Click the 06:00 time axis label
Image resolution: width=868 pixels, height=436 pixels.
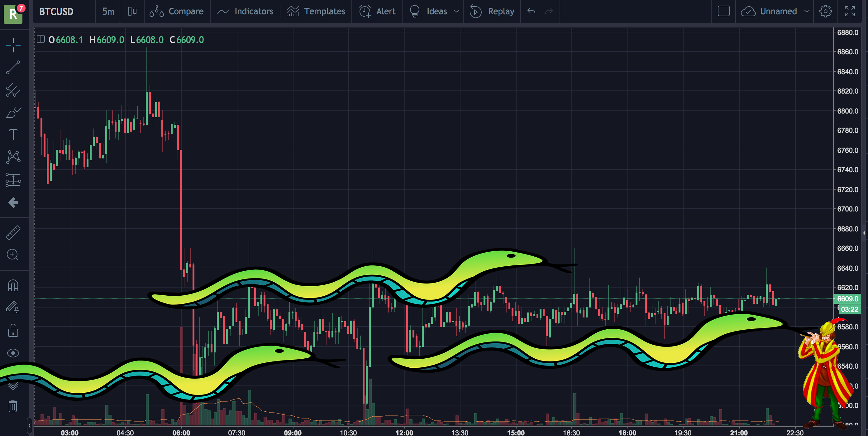coord(181,432)
